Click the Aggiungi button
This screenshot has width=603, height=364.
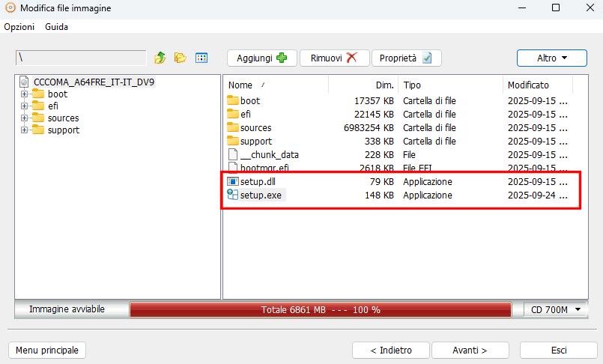[x=262, y=58]
